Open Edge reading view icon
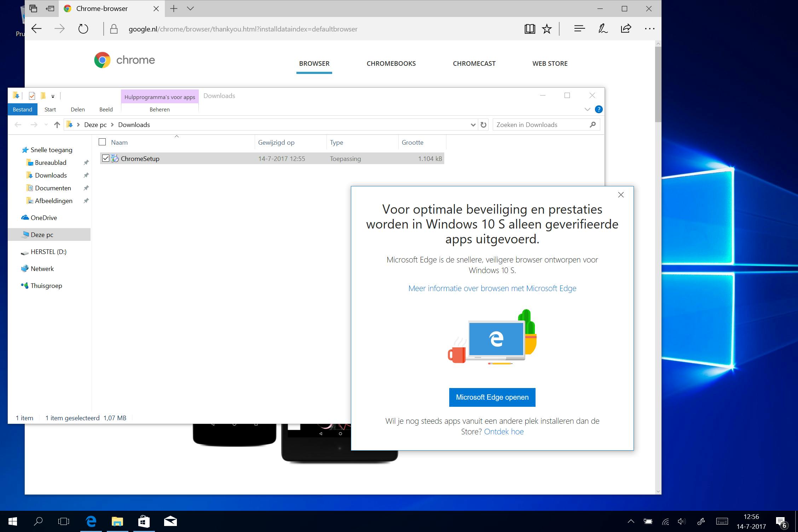The width and height of the screenshot is (798, 532). pos(530,29)
